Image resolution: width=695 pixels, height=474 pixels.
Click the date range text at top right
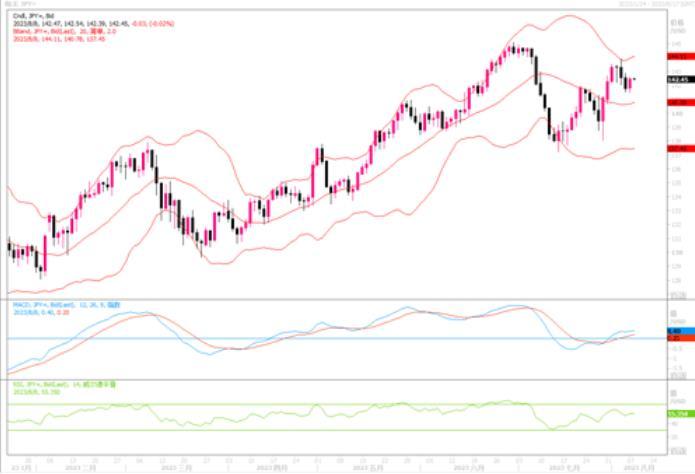[655, 4]
